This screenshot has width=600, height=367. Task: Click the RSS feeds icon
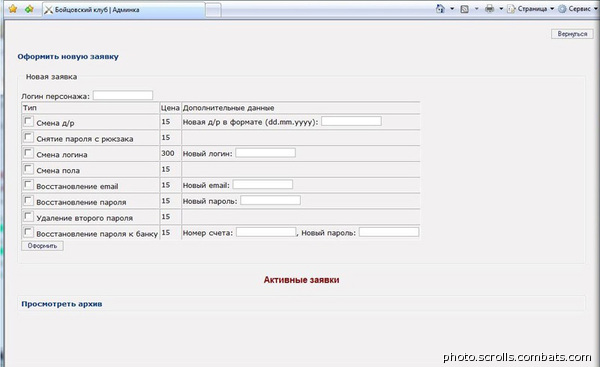[x=465, y=9]
